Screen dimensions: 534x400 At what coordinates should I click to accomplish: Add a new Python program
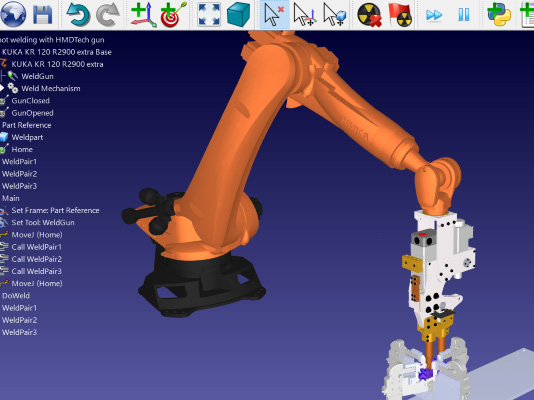(x=499, y=15)
